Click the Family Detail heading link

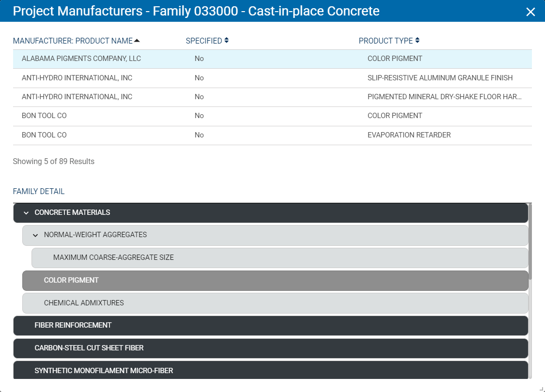[x=39, y=191]
